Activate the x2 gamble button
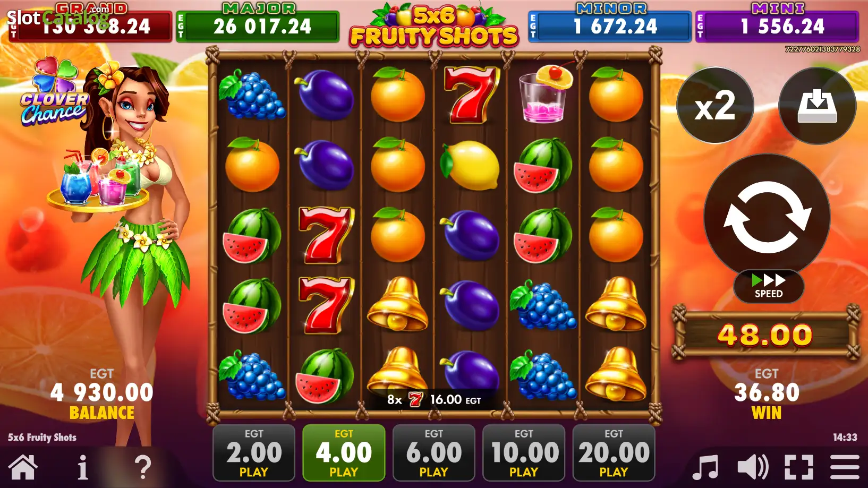868x488 pixels. pos(715,105)
